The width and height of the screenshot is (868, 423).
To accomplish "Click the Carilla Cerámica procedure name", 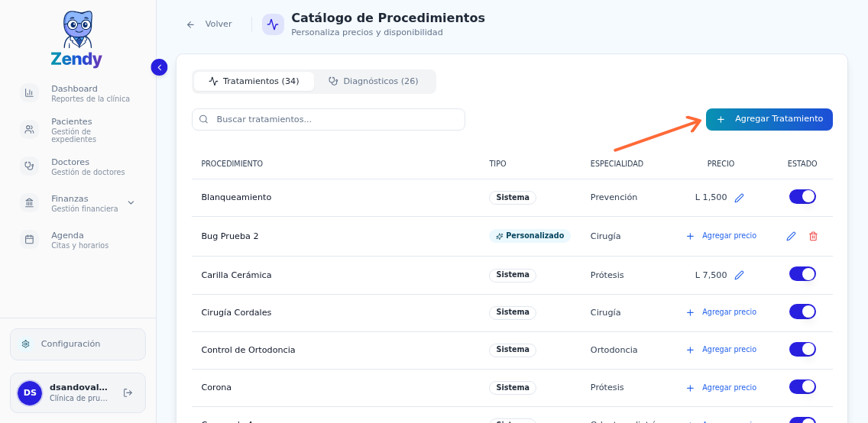I will coord(236,275).
